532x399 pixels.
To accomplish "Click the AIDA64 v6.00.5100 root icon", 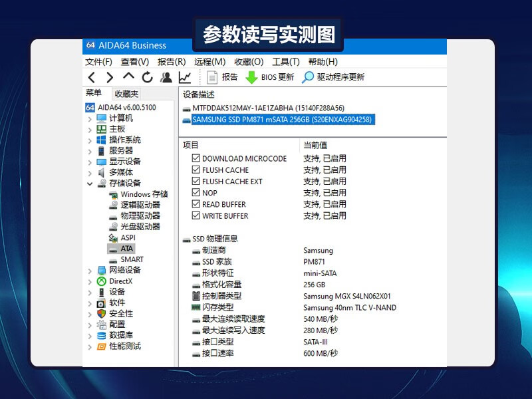I will tap(90, 108).
